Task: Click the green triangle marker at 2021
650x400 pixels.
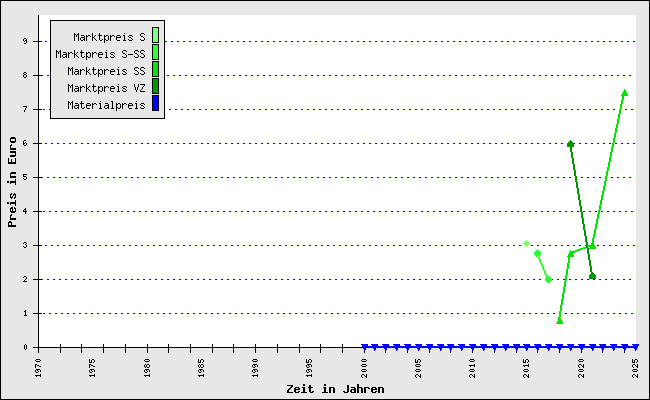Action: click(592, 246)
